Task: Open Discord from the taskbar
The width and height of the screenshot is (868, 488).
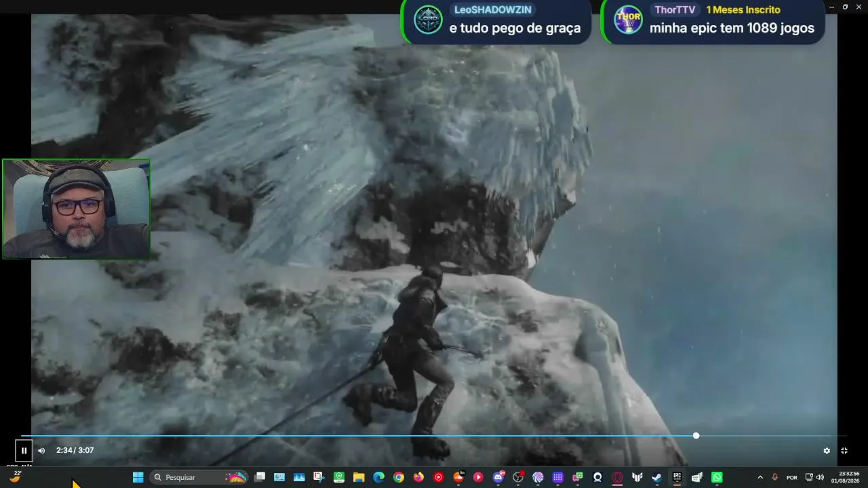Action: pyautogui.click(x=498, y=477)
